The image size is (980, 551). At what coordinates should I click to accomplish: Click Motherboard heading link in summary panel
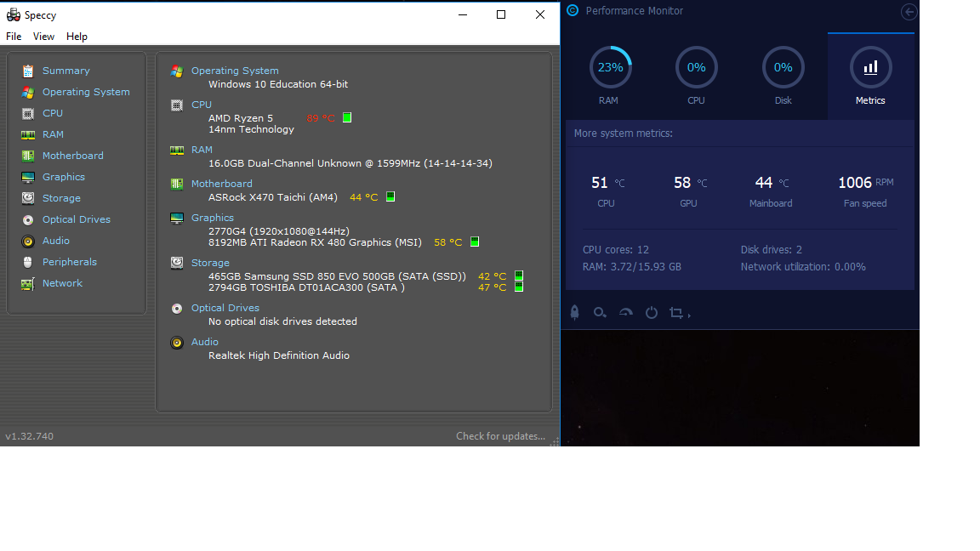point(221,184)
